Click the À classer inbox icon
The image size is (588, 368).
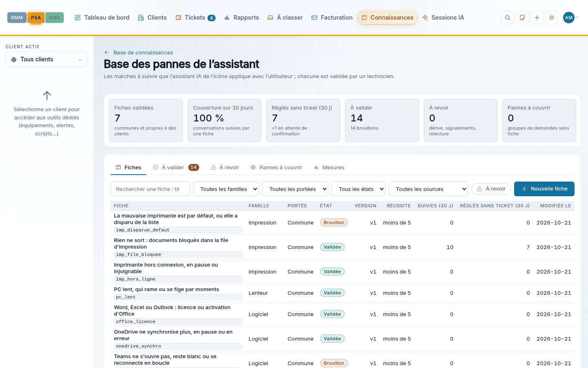(270, 18)
